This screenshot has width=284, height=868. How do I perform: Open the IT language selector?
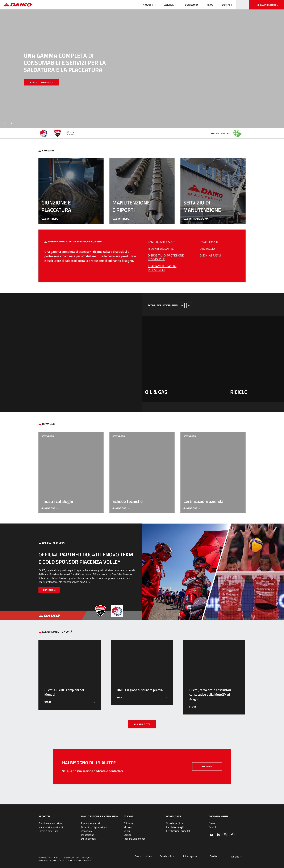[242, 5]
